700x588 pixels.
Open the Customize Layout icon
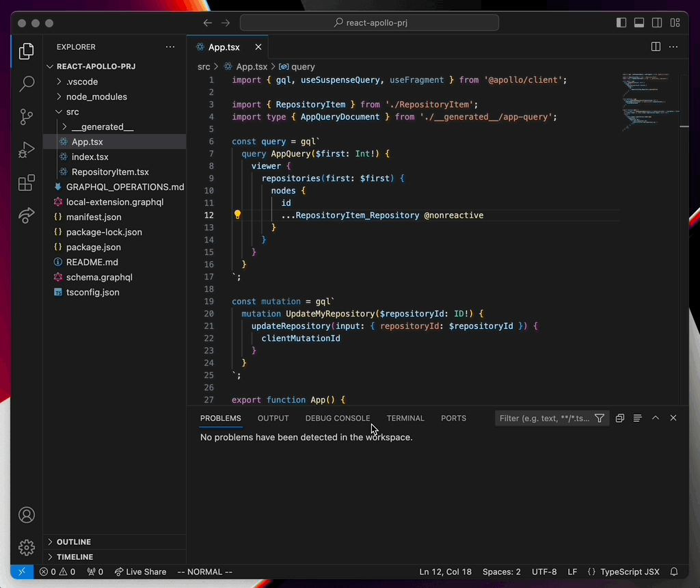[675, 23]
